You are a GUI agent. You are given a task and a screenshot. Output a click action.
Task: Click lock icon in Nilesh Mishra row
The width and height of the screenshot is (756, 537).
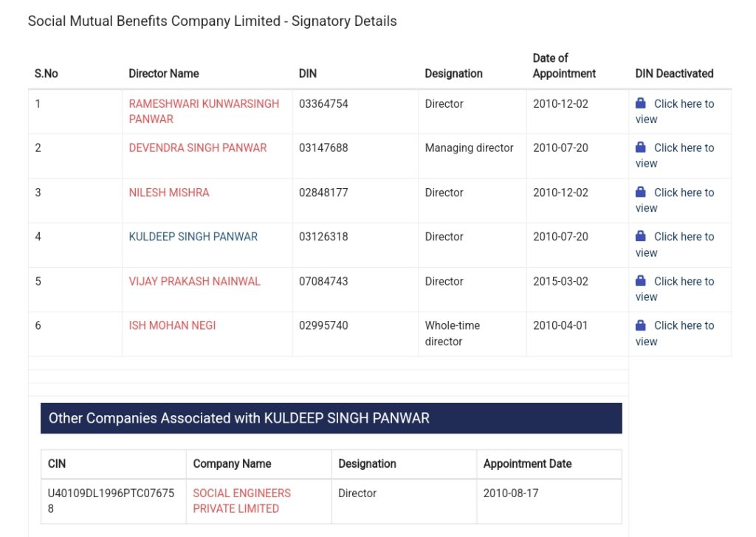(640, 193)
